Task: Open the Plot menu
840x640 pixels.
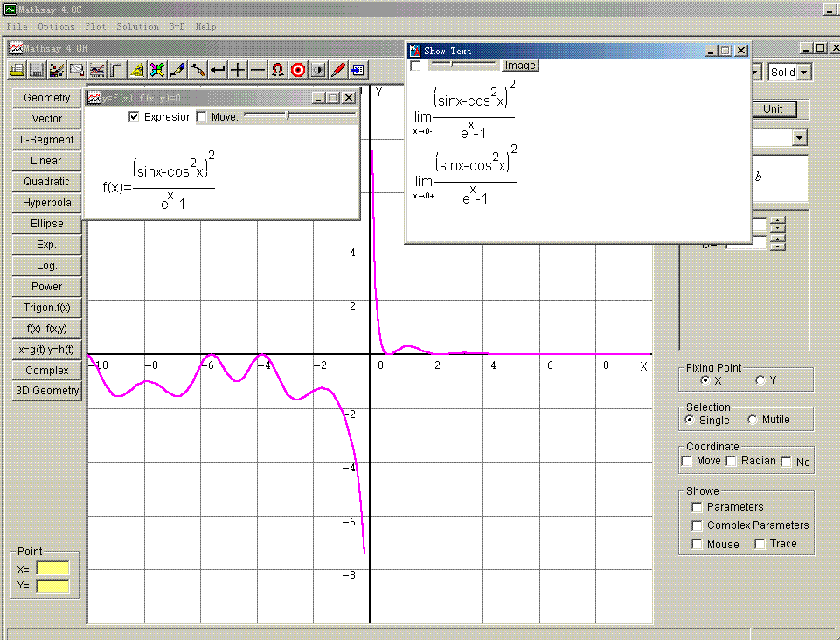Action: (95, 26)
